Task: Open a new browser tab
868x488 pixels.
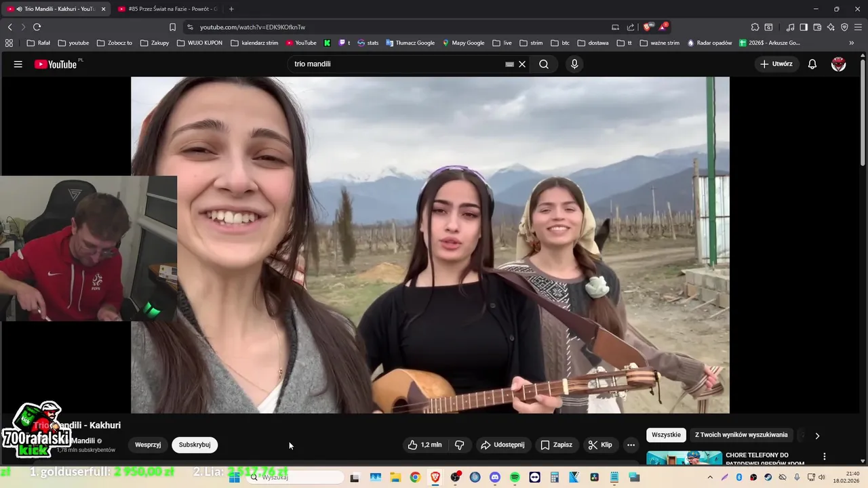Action: [x=231, y=9]
